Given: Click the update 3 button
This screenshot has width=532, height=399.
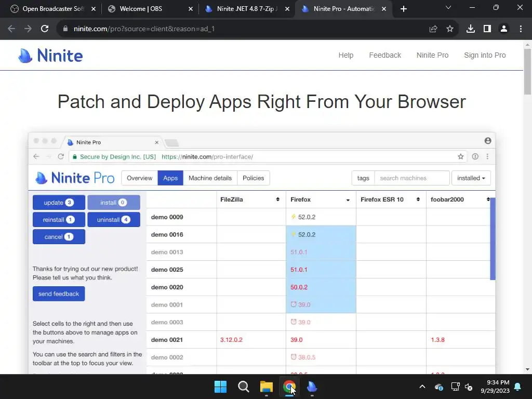Looking at the screenshot, I should (x=59, y=203).
